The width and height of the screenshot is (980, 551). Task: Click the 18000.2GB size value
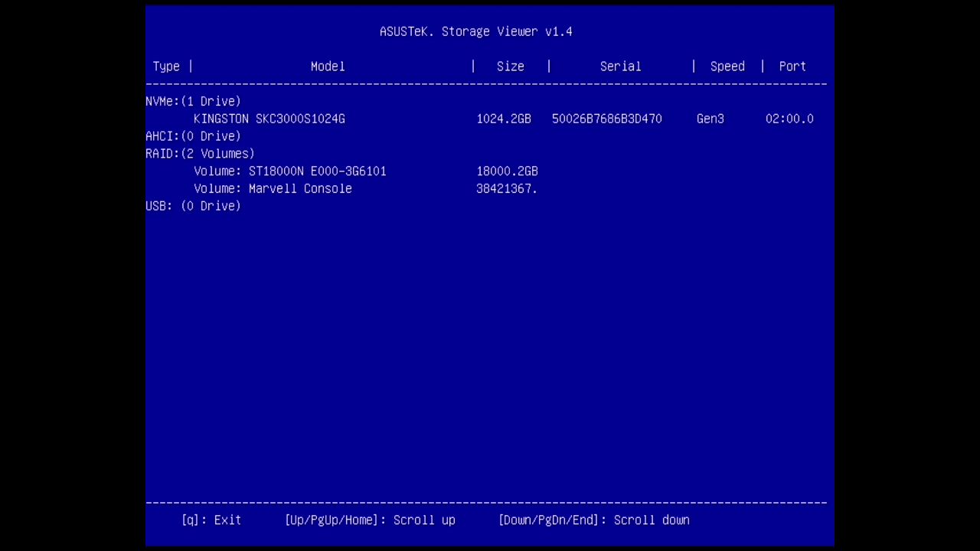click(x=507, y=171)
